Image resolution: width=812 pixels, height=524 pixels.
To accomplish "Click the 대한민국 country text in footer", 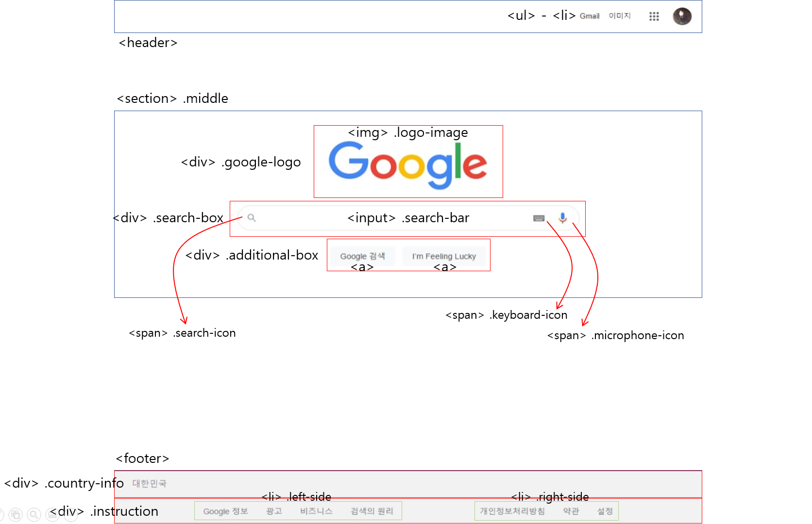I will pyautogui.click(x=149, y=483).
